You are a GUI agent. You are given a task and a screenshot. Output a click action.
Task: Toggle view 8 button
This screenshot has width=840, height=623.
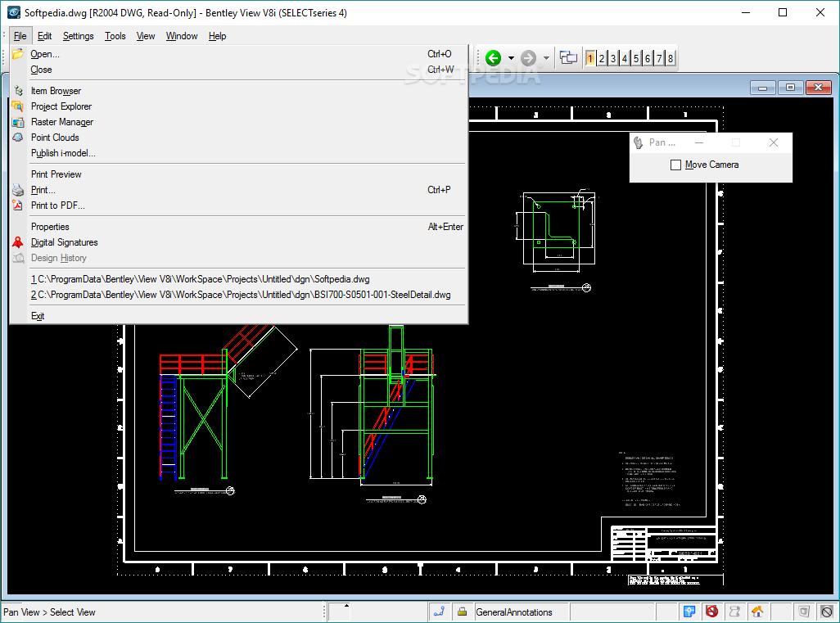coord(671,58)
